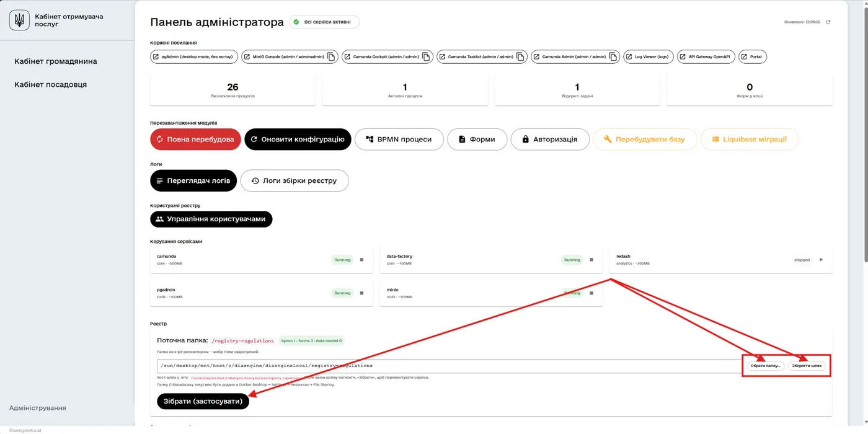
Task: Click the refresh icon beside the update time
Action: tap(828, 22)
